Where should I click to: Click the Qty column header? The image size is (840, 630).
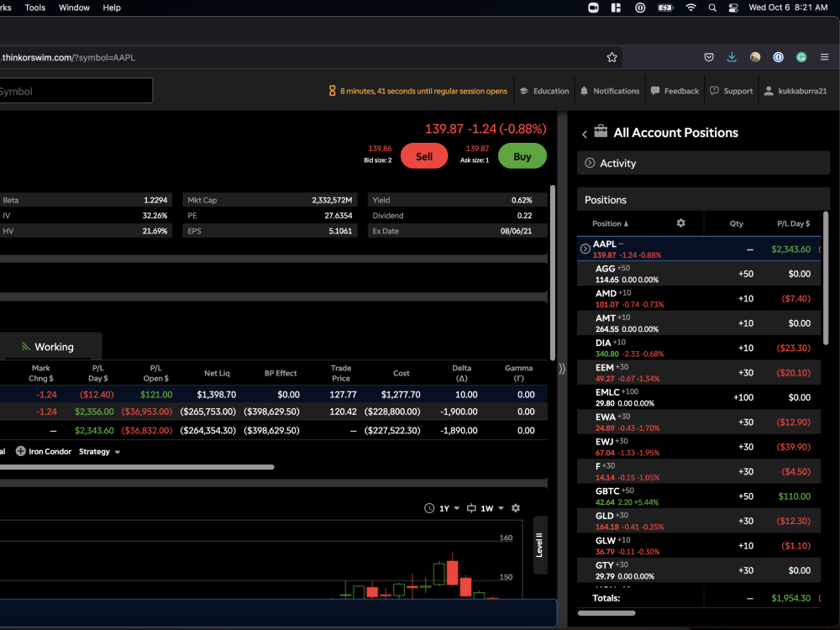[x=736, y=223]
